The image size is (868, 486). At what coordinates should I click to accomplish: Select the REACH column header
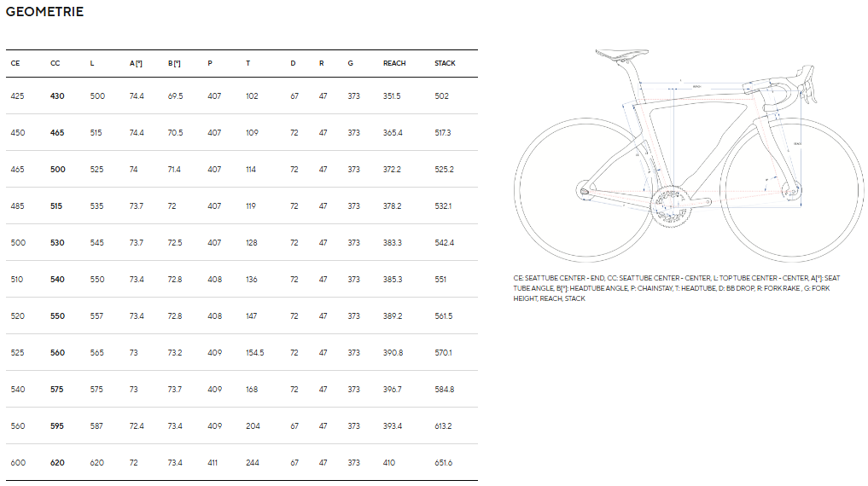coord(394,64)
